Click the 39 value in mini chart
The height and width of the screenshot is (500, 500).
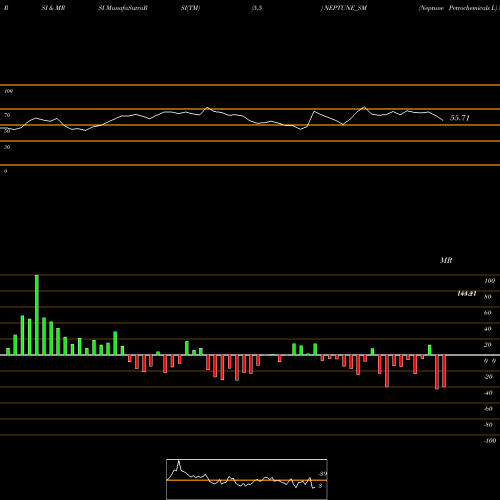tap(323, 474)
